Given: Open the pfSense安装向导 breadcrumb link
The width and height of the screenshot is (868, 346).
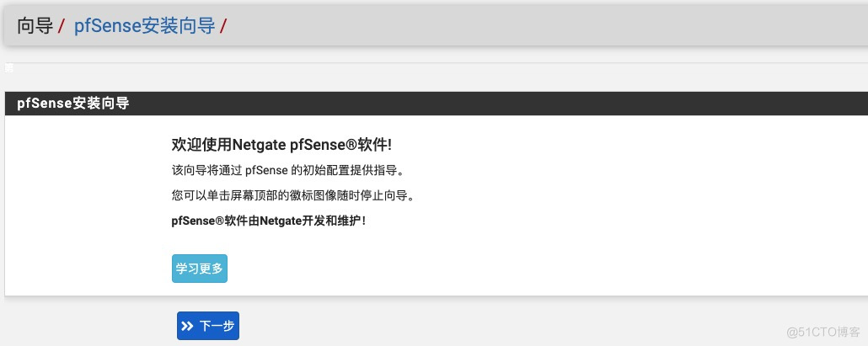Looking at the screenshot, I should point(144,25).
